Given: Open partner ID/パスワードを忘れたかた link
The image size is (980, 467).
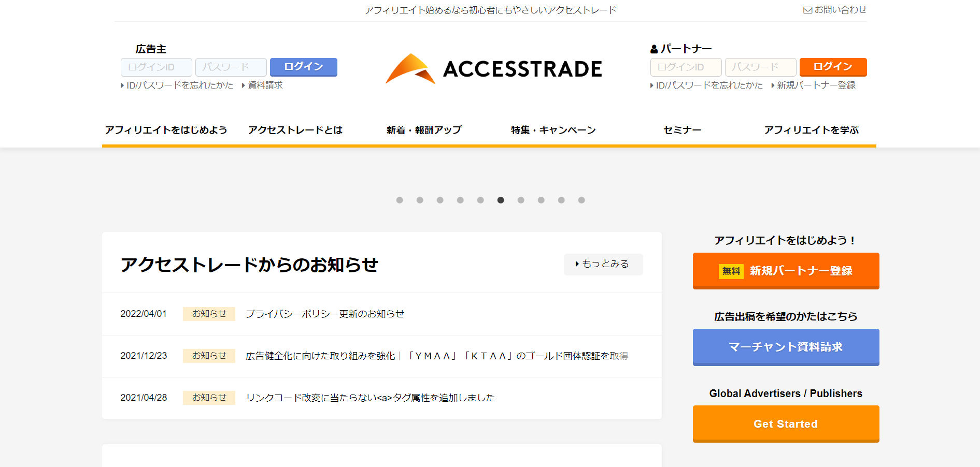Looking at the screenshot, I should tap(706, 85).
